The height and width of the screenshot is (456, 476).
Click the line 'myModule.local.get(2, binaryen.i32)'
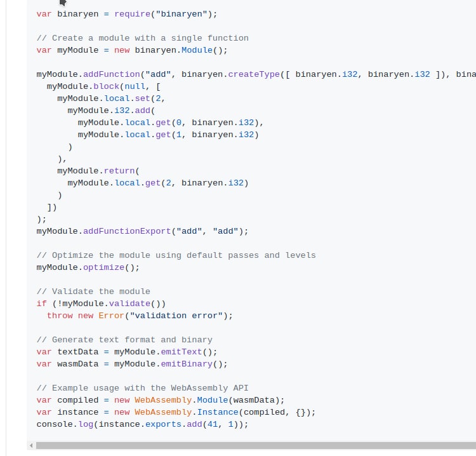[158, 183]
